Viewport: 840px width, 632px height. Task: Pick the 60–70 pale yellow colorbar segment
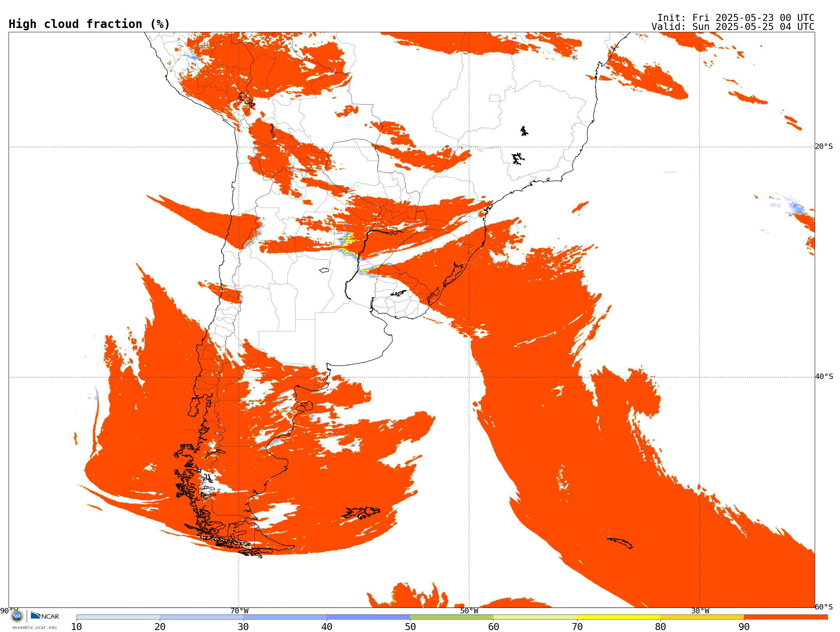tap(535, 617)
